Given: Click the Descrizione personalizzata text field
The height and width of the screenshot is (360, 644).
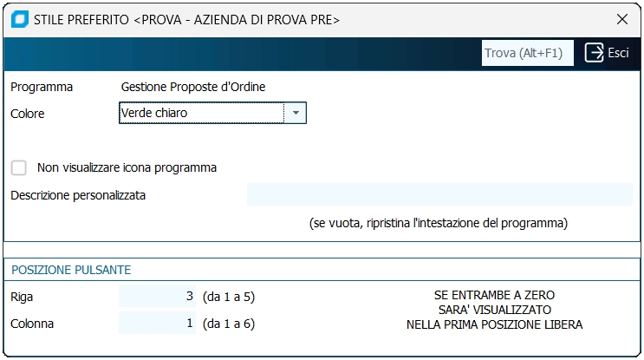Looking at the screenshot, I should 439,195.
